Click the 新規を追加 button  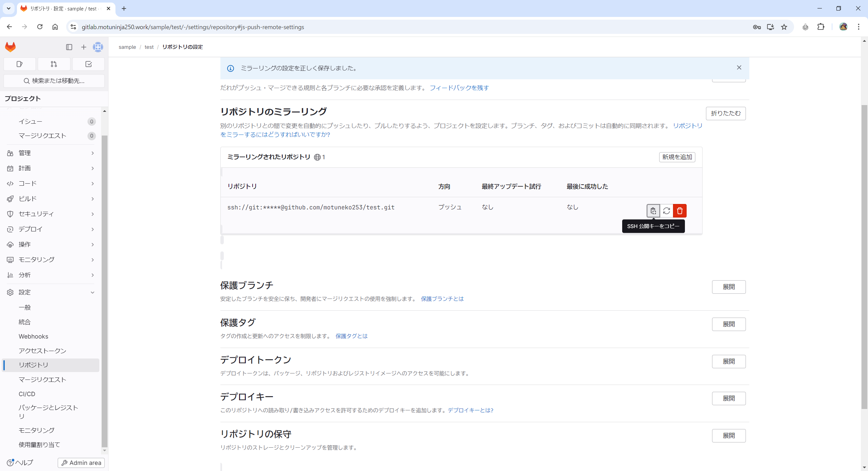click(677, 157)
